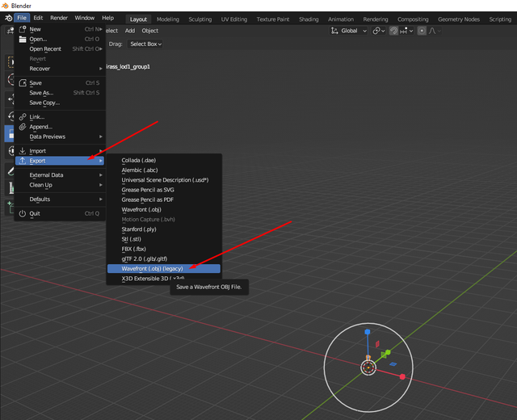
Task: Export as Stanford (.ply)
Action: [x=164, y=229]
